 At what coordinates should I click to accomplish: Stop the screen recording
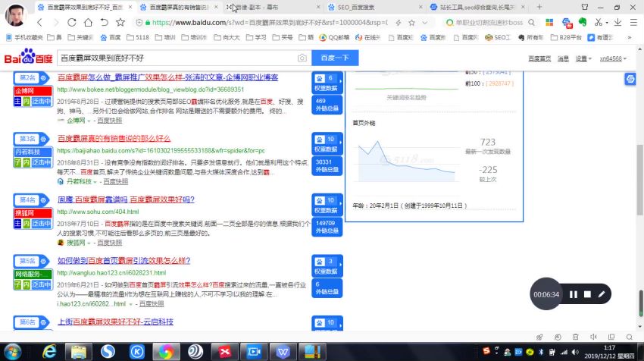(x=587, y=294)
